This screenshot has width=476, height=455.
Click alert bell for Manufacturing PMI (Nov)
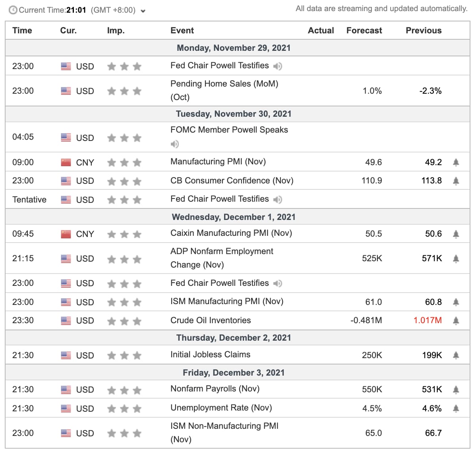pos(456,162)
